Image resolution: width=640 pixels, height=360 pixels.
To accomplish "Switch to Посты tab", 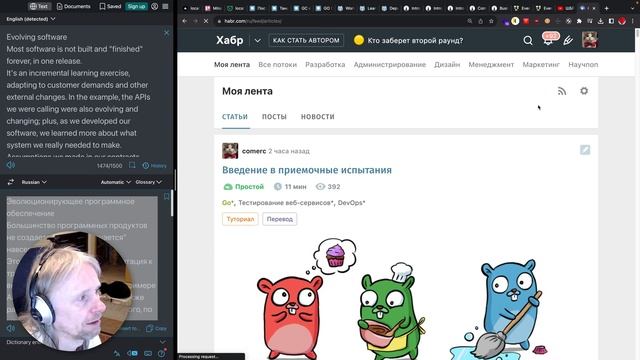I will click(x=274, y=117).
